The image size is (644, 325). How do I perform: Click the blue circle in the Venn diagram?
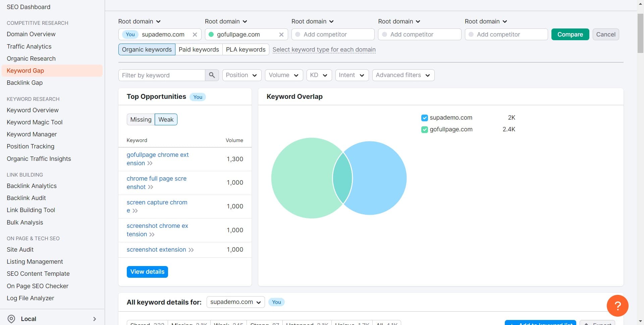pos(379,178)
